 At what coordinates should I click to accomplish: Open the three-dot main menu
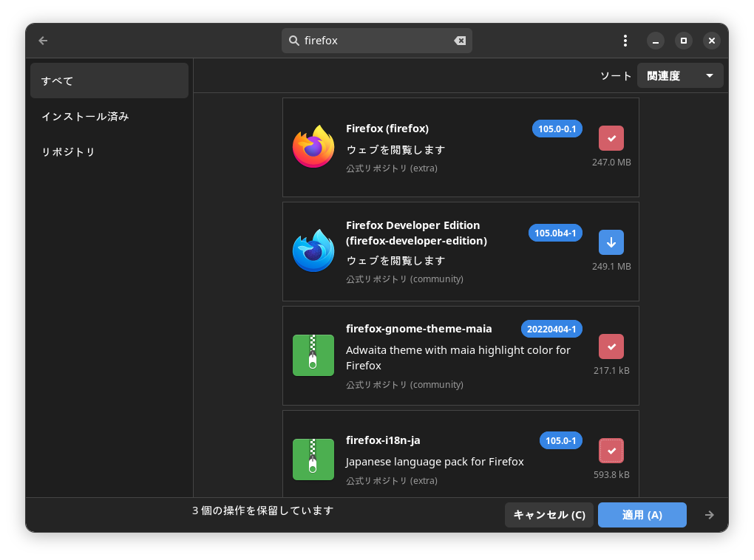625,41
